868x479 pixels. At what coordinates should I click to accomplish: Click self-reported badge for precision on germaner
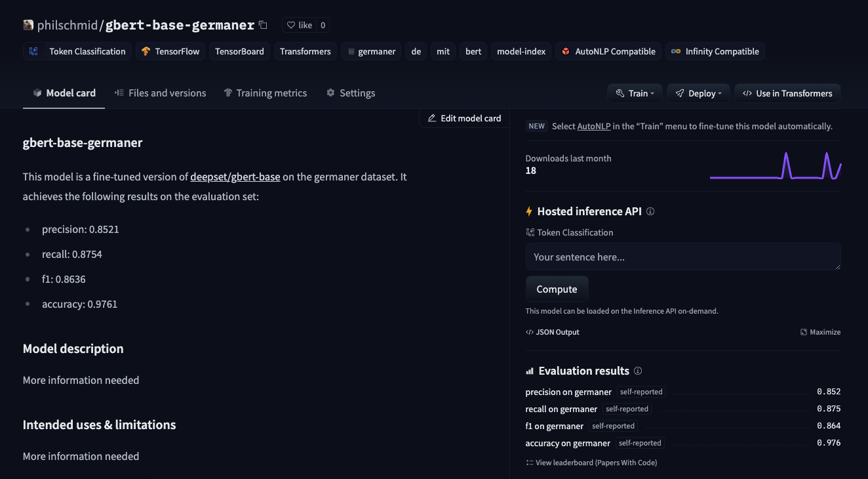(641, 392)
